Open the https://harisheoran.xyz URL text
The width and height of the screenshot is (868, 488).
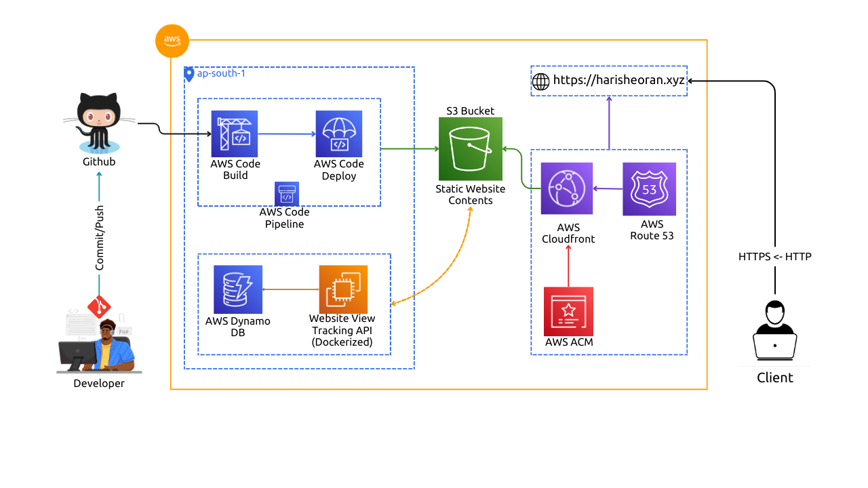619,80
